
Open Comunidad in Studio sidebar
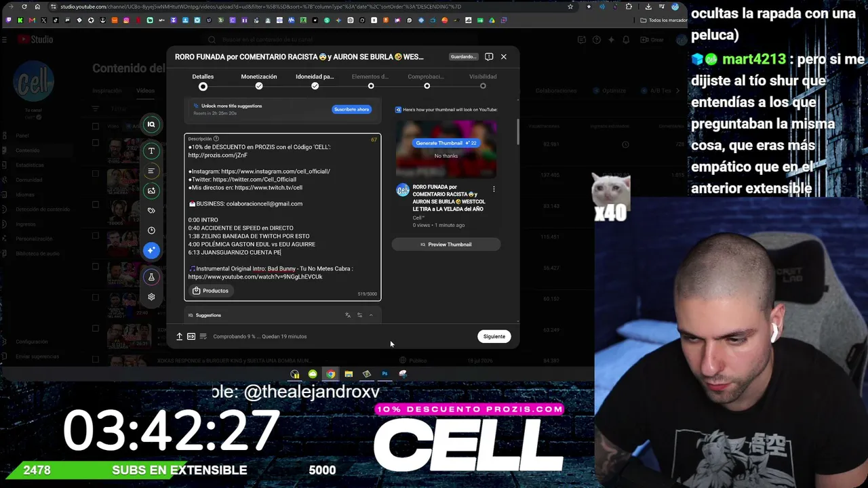pyautogui.click(x=29, y=180)
